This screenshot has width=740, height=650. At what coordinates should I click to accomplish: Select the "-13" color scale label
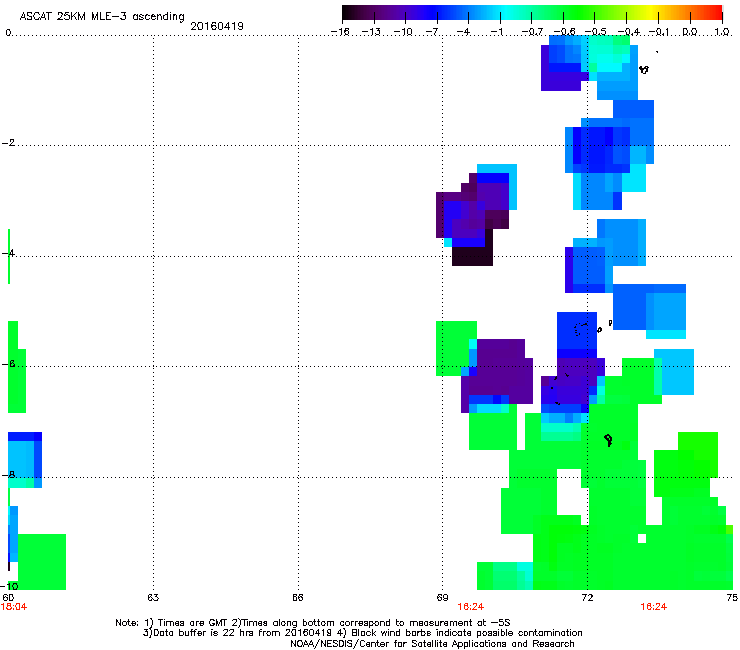[371, 32]
